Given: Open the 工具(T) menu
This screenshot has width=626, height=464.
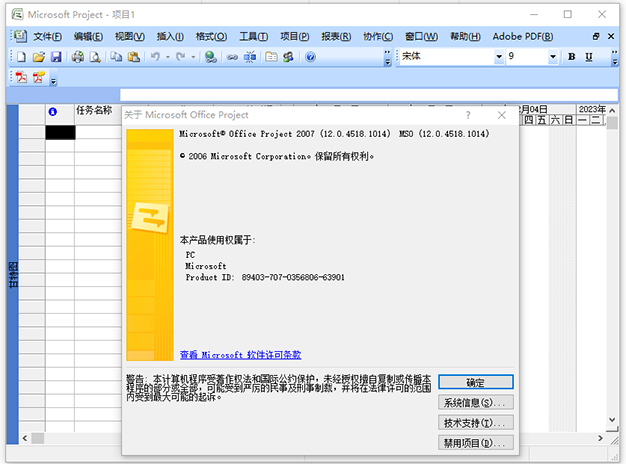Looking at the screenshot, I should click(254, 37).
